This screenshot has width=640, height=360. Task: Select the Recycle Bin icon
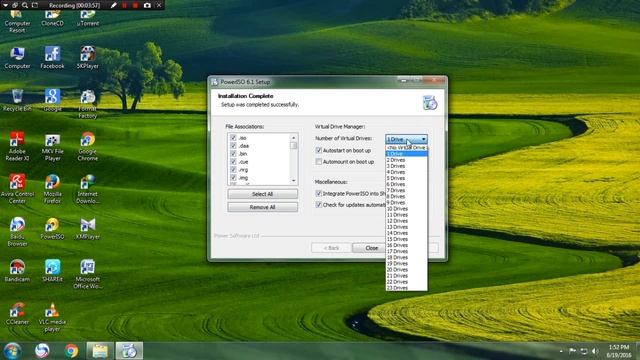coord(17,100)
